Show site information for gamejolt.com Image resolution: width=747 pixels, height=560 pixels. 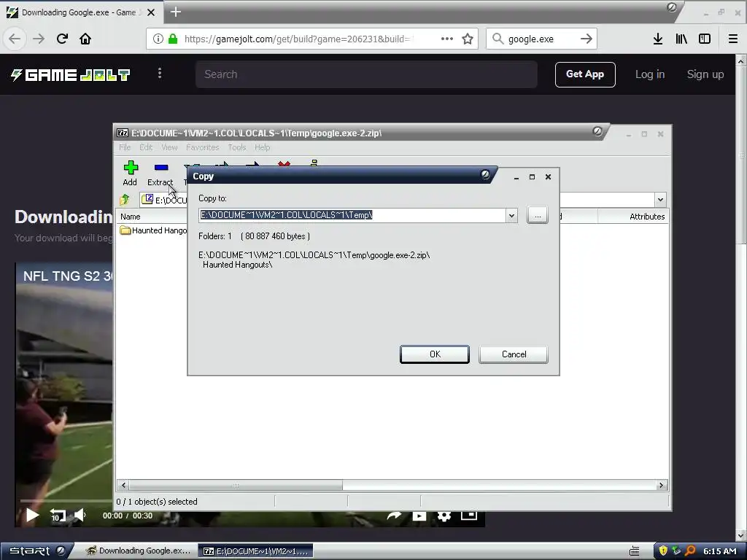tap(158, 39)
